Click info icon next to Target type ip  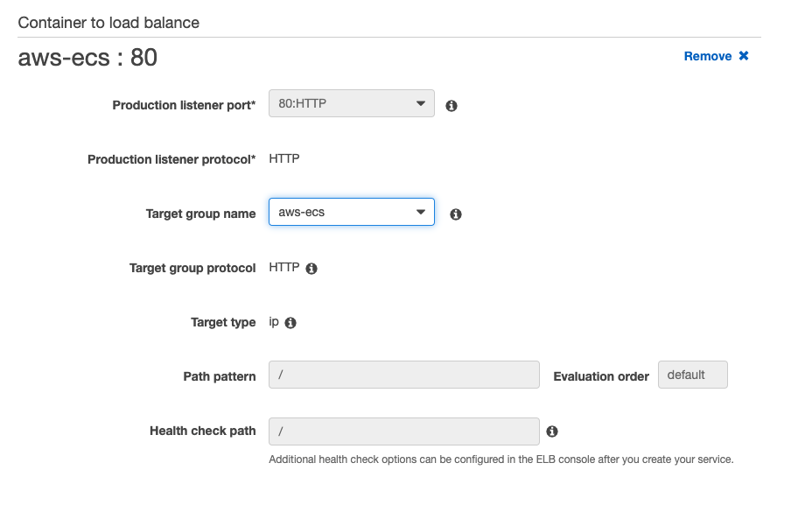[x=290, y=323]
